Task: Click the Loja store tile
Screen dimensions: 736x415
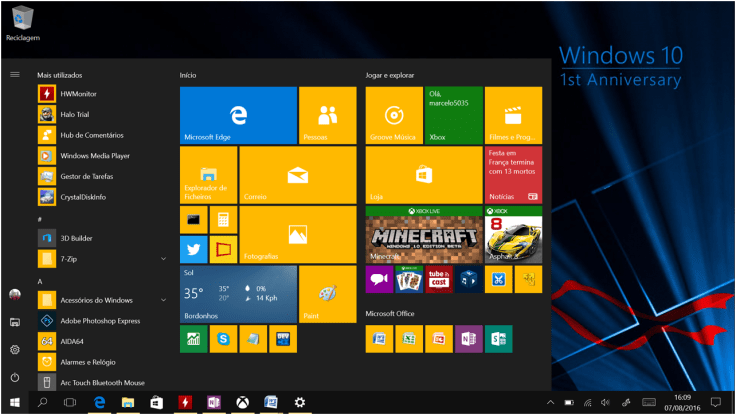Action: pos(423,174)
